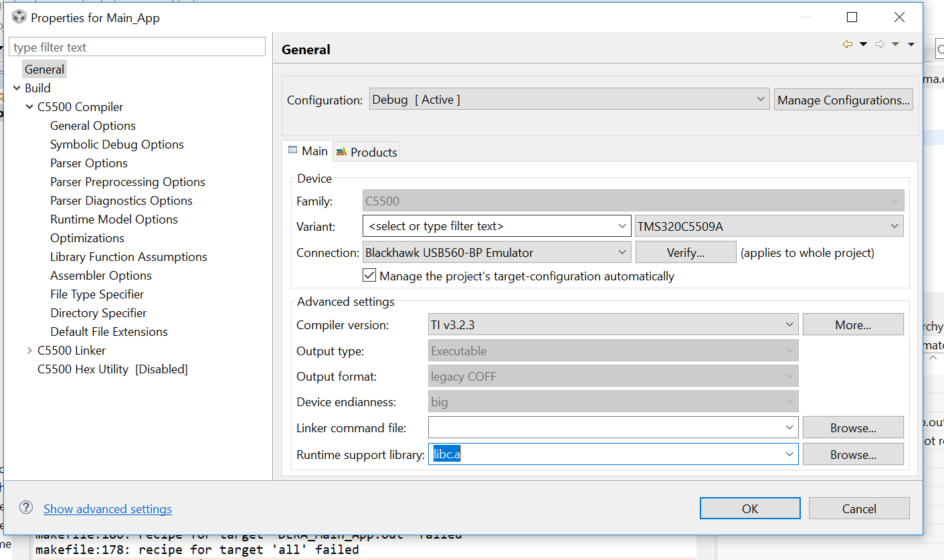
Task: Click Manage Configurations button
Action: 843,100
